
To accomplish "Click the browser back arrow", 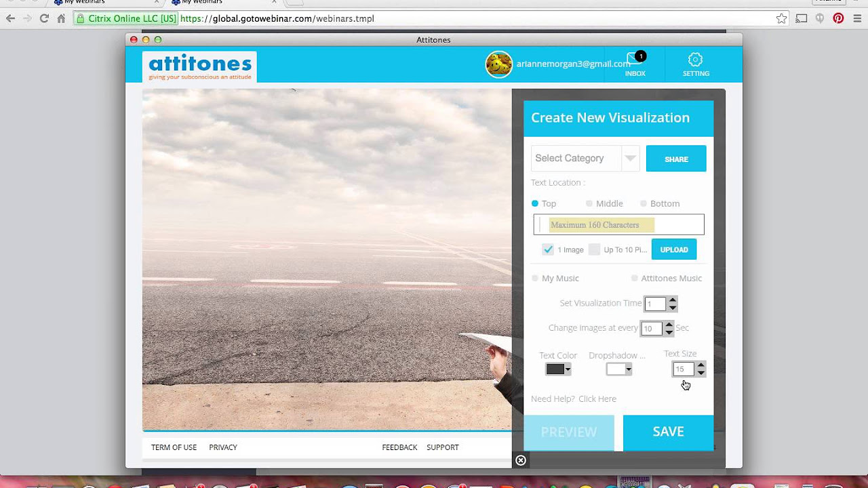I will 10,18.
